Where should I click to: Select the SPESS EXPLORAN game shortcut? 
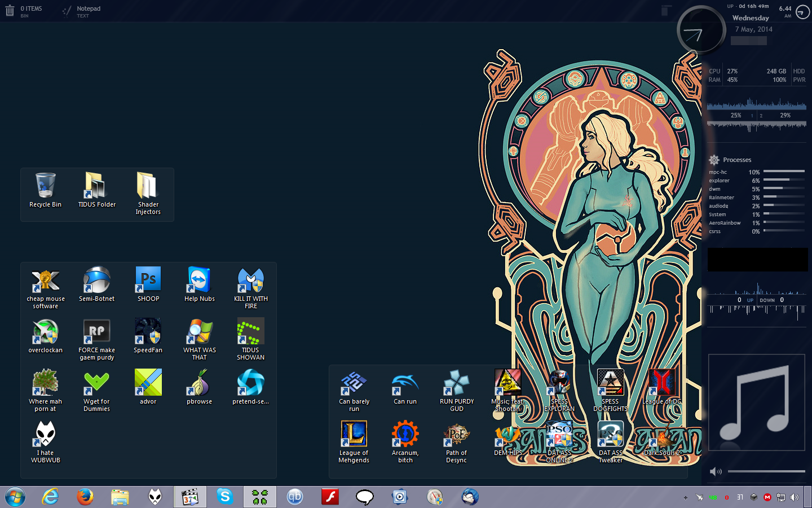point(559,391)
